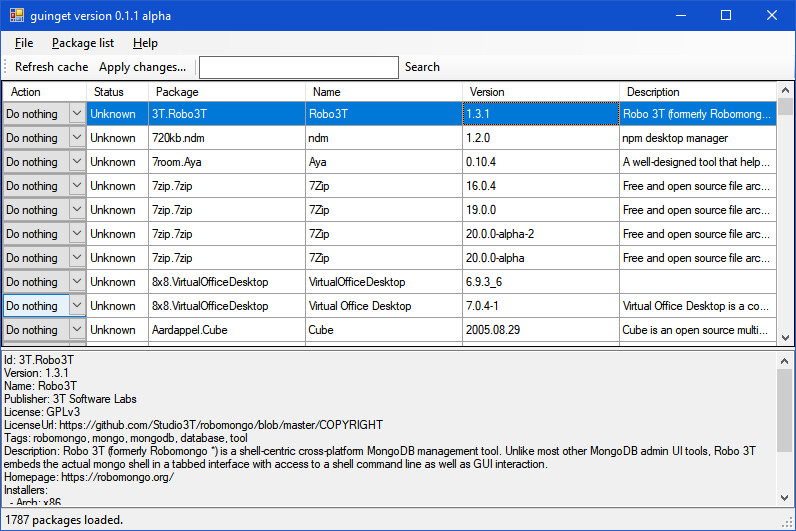Open action dropdown for 7zip version 20.0.0-alpha-2
Viewport: 796px width, 531px height.
(77, 234)
